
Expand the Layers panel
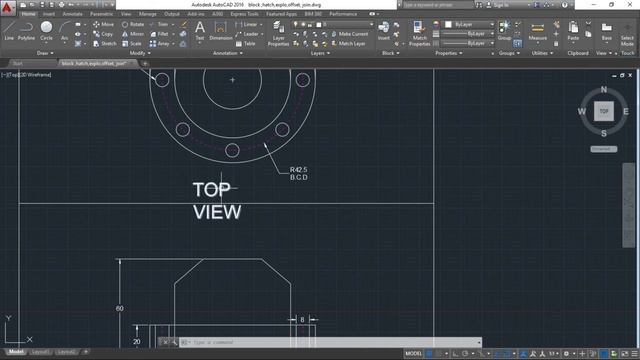click(x=320, y=53)
